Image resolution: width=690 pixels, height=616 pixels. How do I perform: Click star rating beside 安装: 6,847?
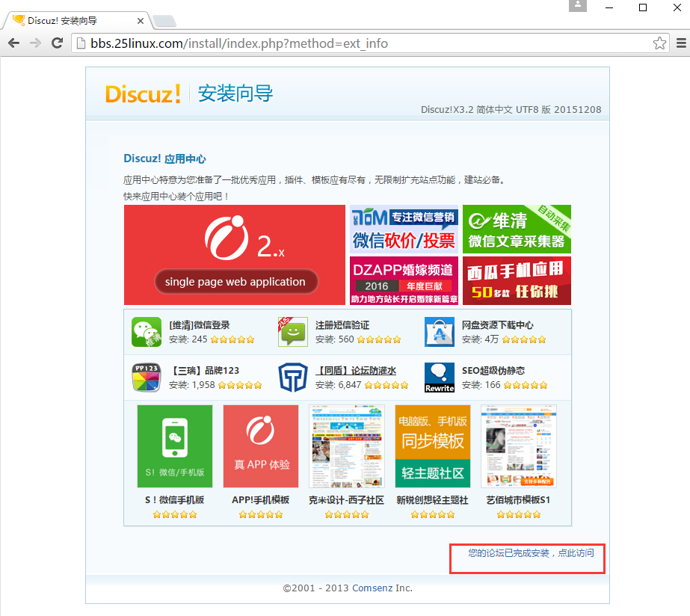(x=386, y=386)
